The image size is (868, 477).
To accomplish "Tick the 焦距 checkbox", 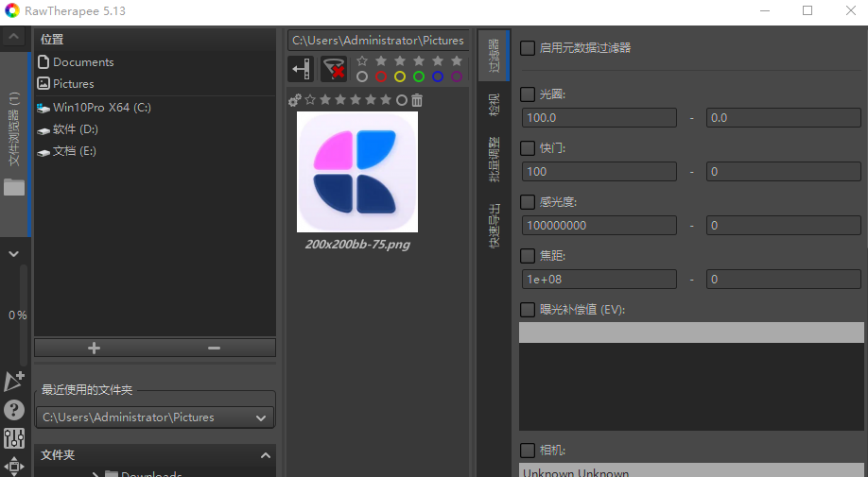I will (528, 256).
